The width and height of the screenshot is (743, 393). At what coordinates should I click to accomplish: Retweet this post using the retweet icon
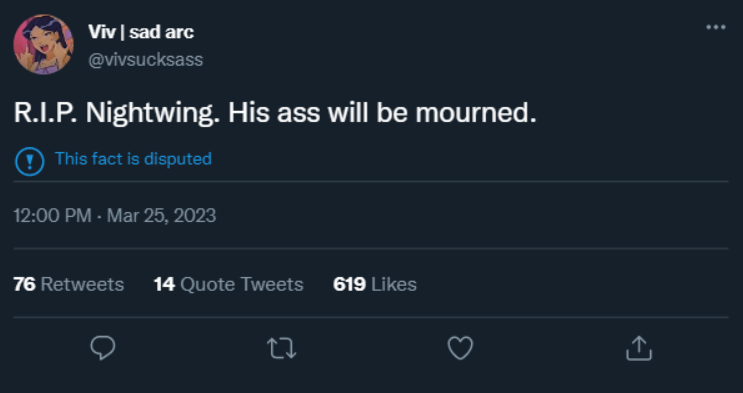click(281, 348)
